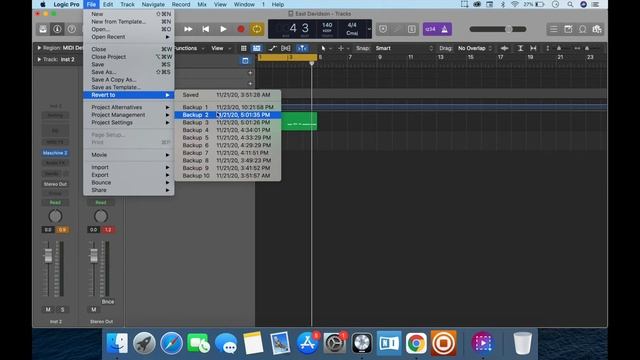Viewport: 640px width, 360px height.
Task: Solo the Inst 2 channel strip
Action: coord(62,309)
